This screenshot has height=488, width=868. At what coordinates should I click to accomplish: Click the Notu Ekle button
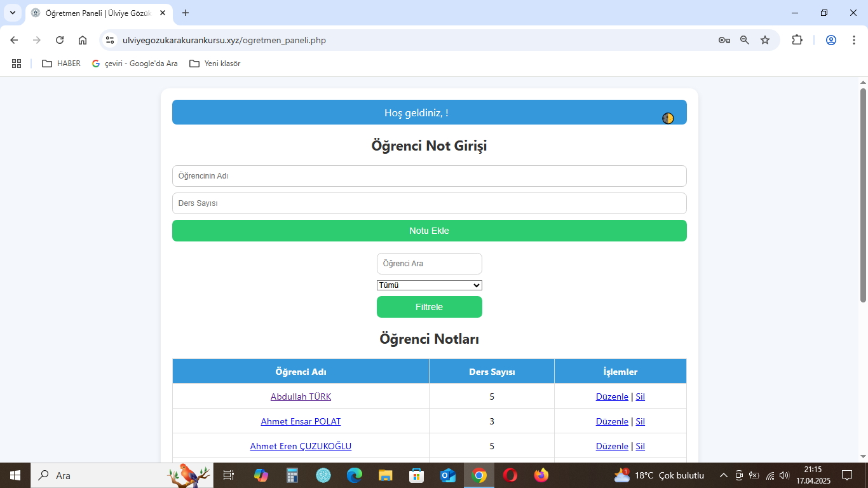(430, 231)
